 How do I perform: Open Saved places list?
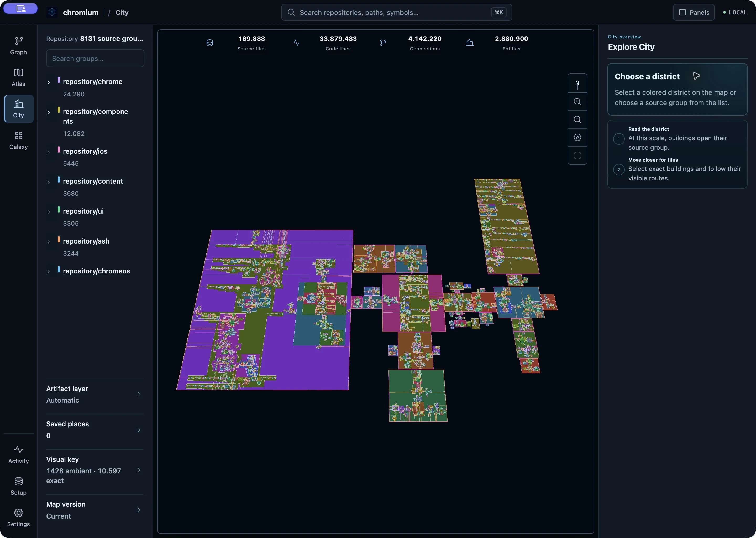(95, 430)
